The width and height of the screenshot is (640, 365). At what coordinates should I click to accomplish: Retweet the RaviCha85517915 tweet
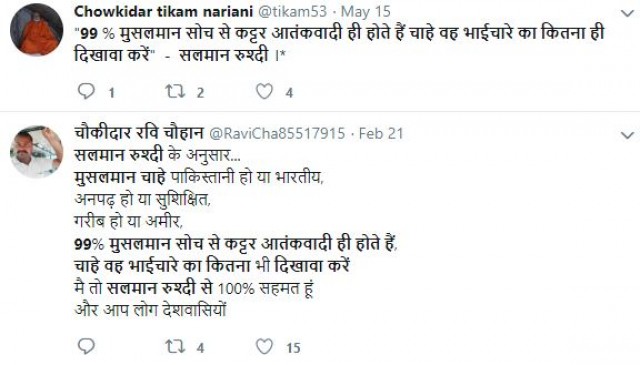pyautogui.click(x=175, y=347)
